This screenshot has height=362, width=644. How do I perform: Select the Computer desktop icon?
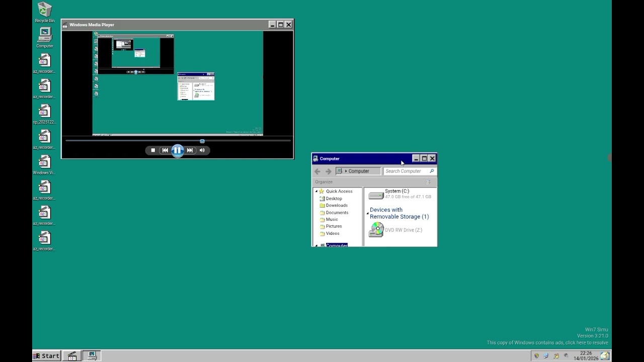(44, 38)
